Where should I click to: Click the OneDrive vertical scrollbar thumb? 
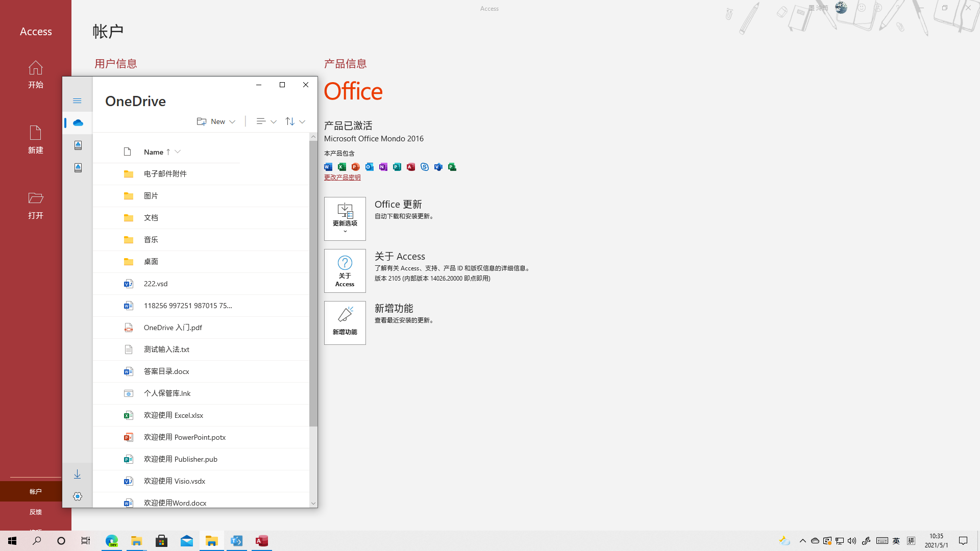(x=313, y=284)
